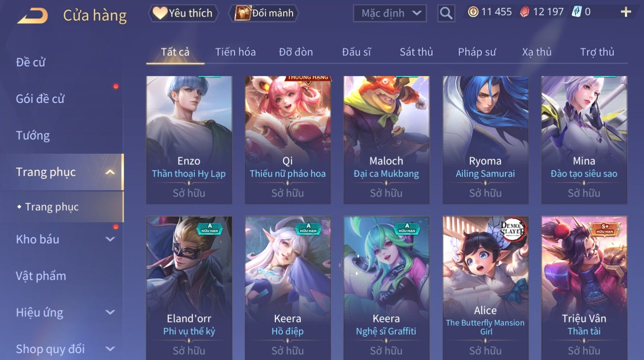Image resolution: width=644 pixels, height=360 pixels.
Task: Select the Enzo Thần thoại Hy Lạp skin card
Action: pyautogui.click(x=189, y=140)
